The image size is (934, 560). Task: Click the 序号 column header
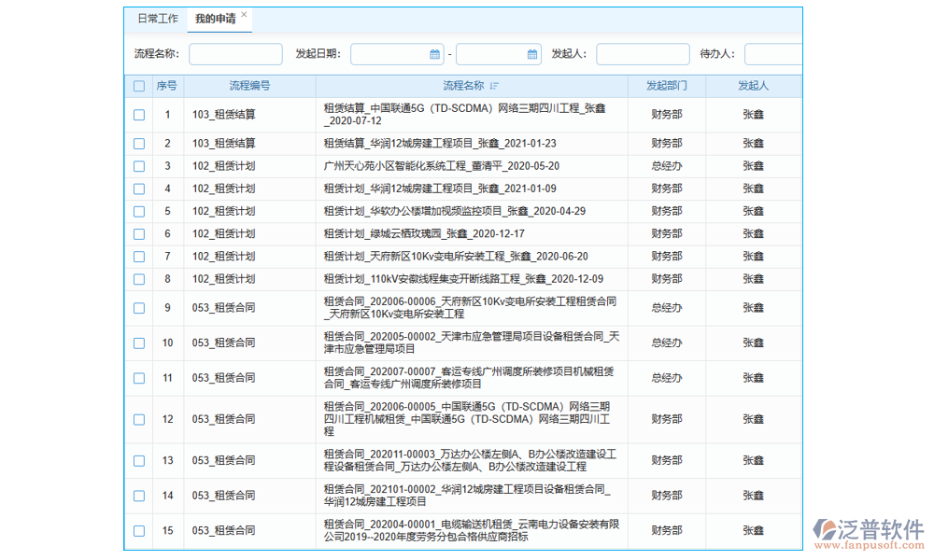click(166, 86)
